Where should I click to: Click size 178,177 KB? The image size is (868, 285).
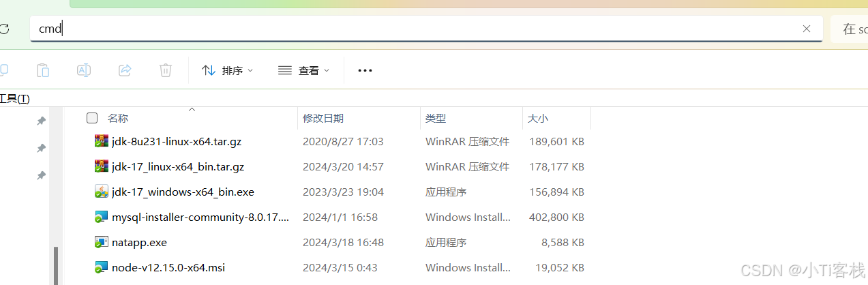click(556, 166)
